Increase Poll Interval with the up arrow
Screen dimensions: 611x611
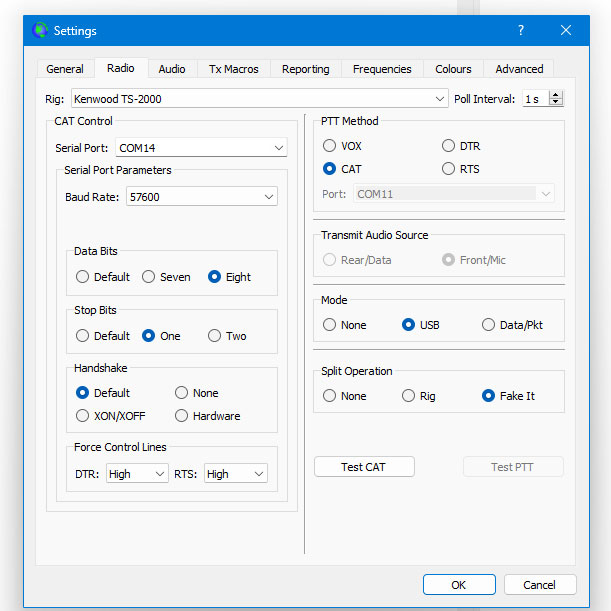[556, 95]
